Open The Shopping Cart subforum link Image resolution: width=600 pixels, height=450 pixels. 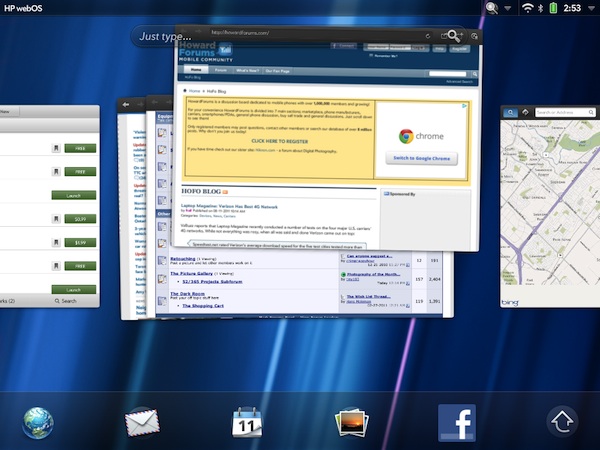tap(203, 306)
